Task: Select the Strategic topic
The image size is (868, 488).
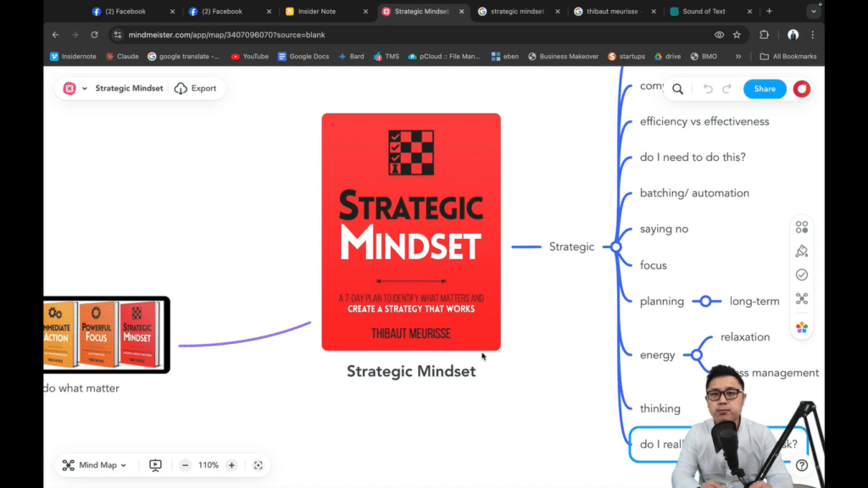Action: [x=571, y=247]
